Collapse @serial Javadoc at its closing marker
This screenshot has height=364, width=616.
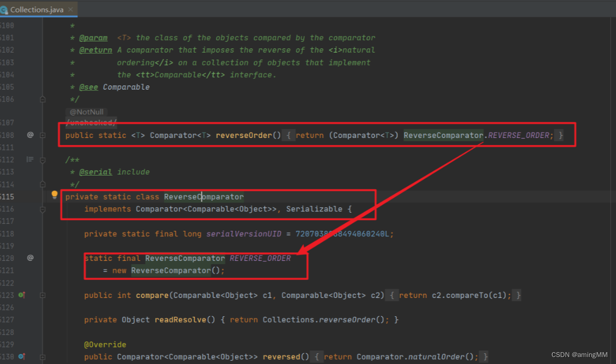(43, 184)
